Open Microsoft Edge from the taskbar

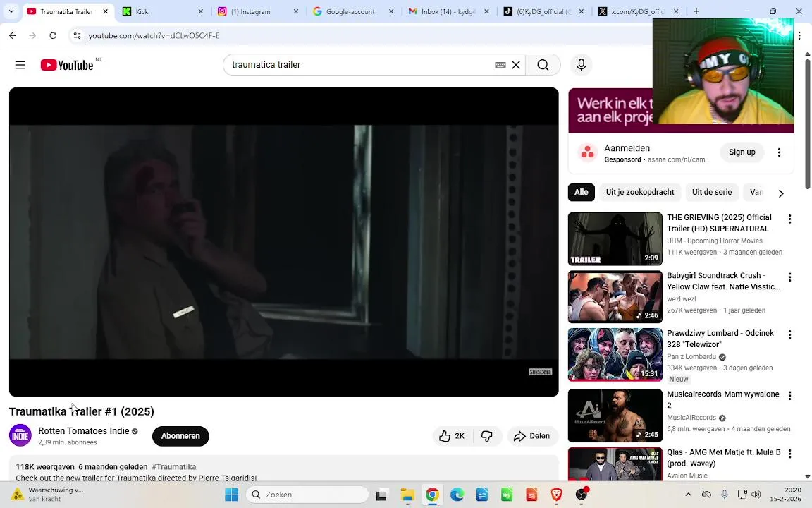coord(457,495)
